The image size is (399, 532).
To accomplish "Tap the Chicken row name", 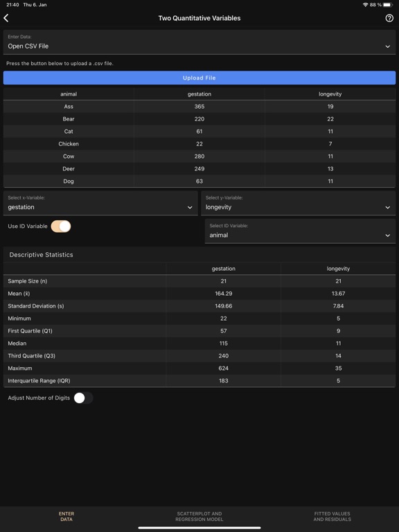I will [69, 144].
